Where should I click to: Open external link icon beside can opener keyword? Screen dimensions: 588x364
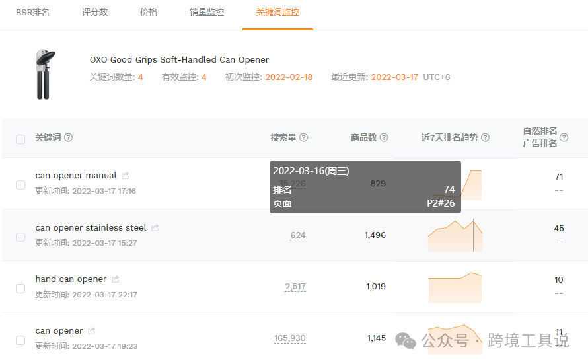tap(91, 330)
